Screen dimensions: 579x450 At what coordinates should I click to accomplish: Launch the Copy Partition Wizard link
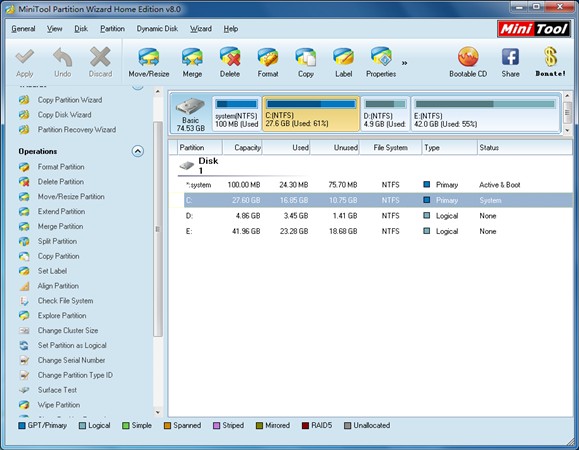[70, 100]
